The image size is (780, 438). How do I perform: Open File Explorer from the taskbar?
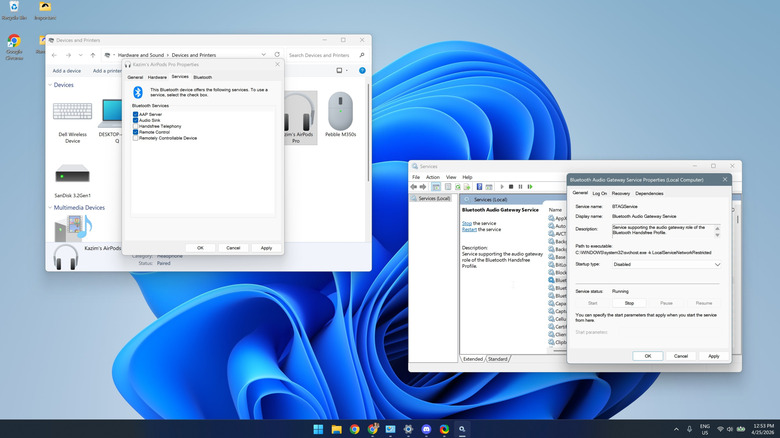tap(336, 429)
